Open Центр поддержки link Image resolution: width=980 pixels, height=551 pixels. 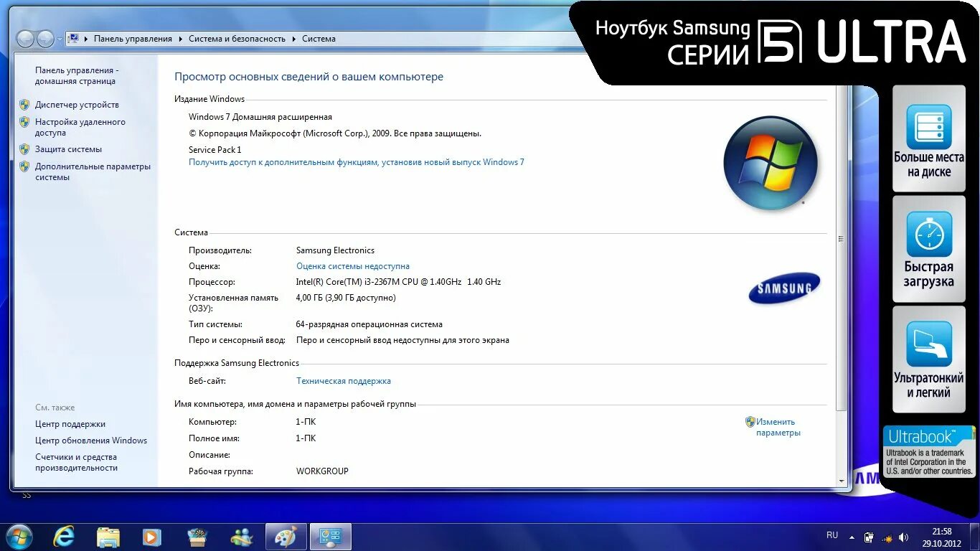point(70,424)
